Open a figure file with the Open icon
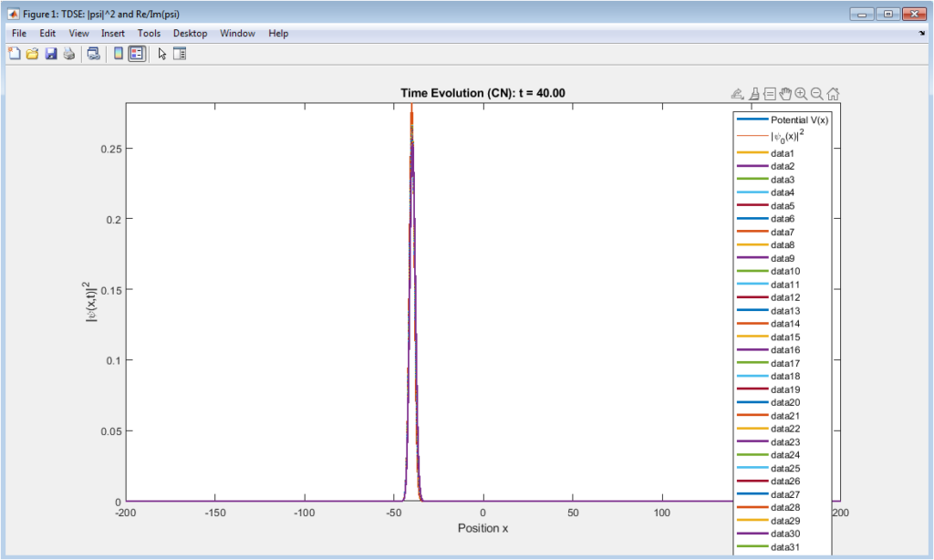This screenshot has height=560, width=934. 32,53
